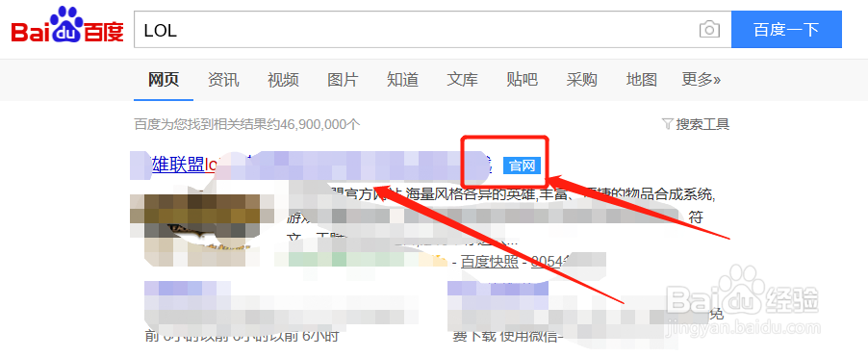Image resolution: width=868 pixels, height=357 pixels.
Task: Click the blue 官网 badge
Action: click(522, 165)
